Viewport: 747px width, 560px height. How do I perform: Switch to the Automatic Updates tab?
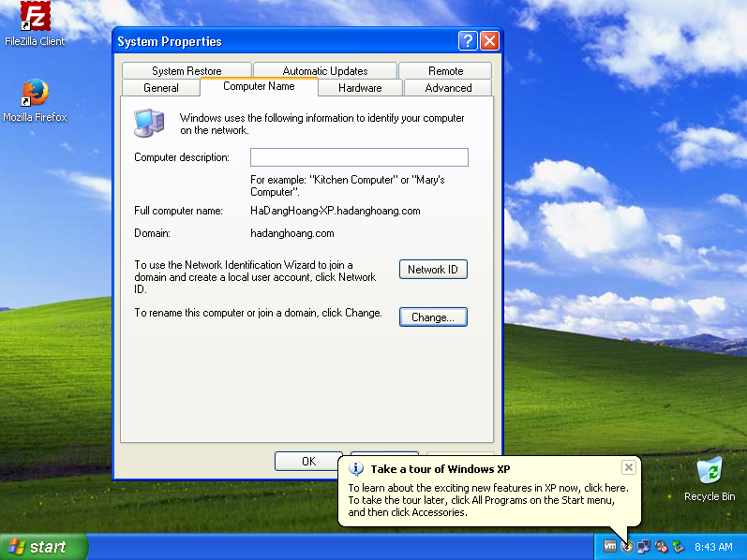[325, 71]
